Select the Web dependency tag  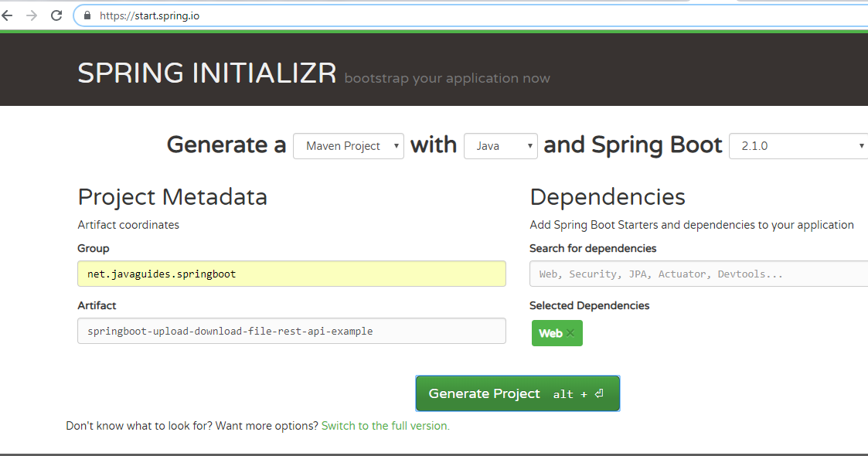click(550, 332)
